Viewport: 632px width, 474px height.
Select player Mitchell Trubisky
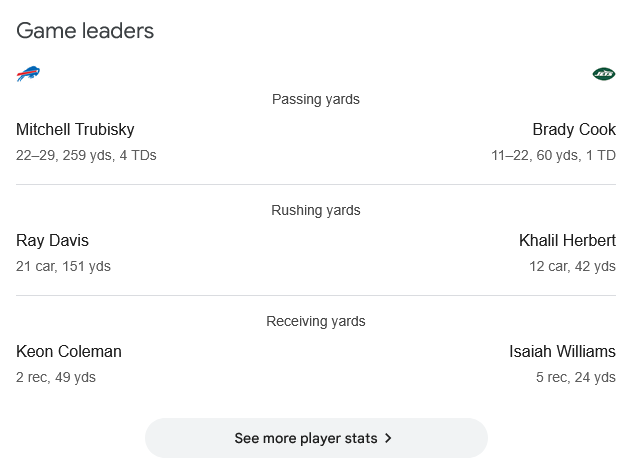coord(75,129)
